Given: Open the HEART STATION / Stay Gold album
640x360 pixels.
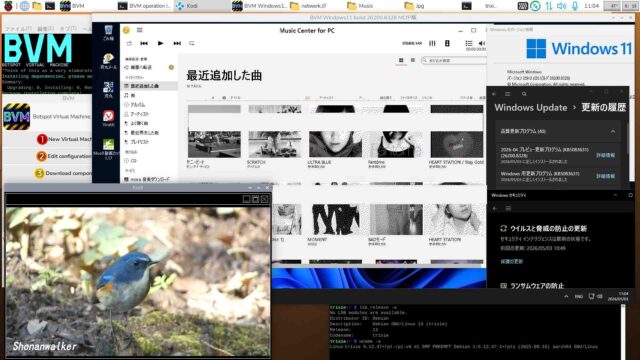Looking at the screenshot, I should [456, 144].
